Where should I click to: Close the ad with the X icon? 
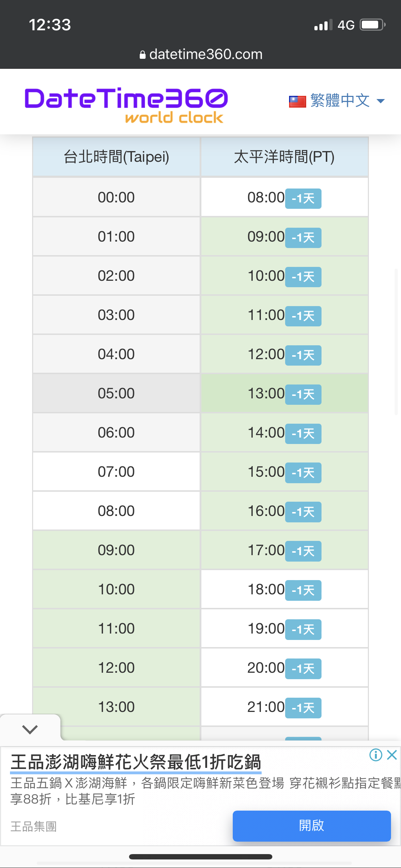coord(392,755)
